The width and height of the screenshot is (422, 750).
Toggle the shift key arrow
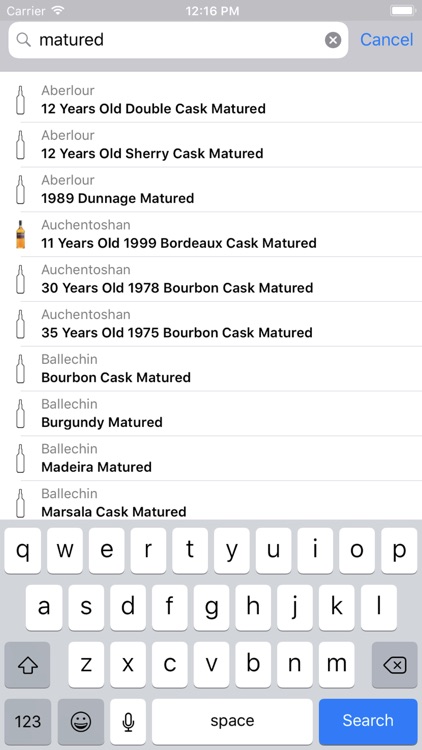27,665
